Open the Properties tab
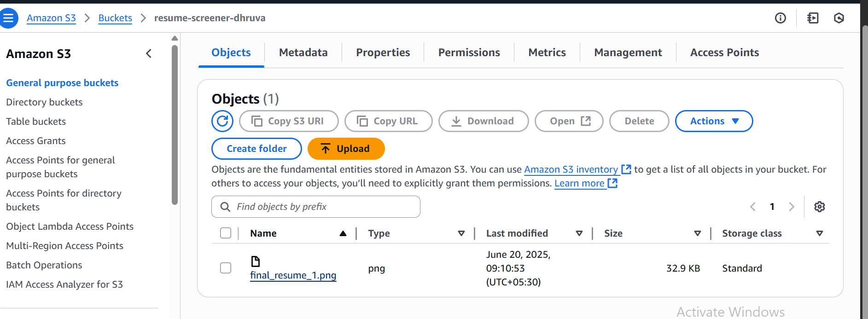Image resolution: width=868 pixels, height=319 pixels. (383, 52)
